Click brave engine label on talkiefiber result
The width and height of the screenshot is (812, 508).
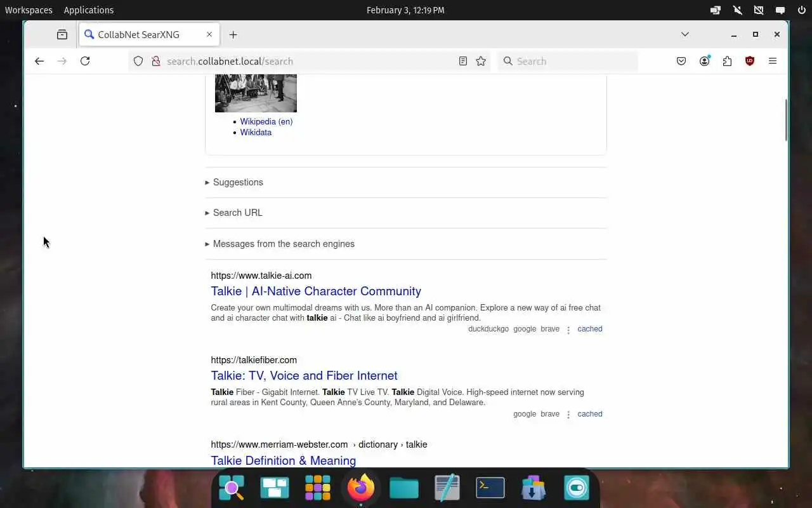[x=550, y=414]
